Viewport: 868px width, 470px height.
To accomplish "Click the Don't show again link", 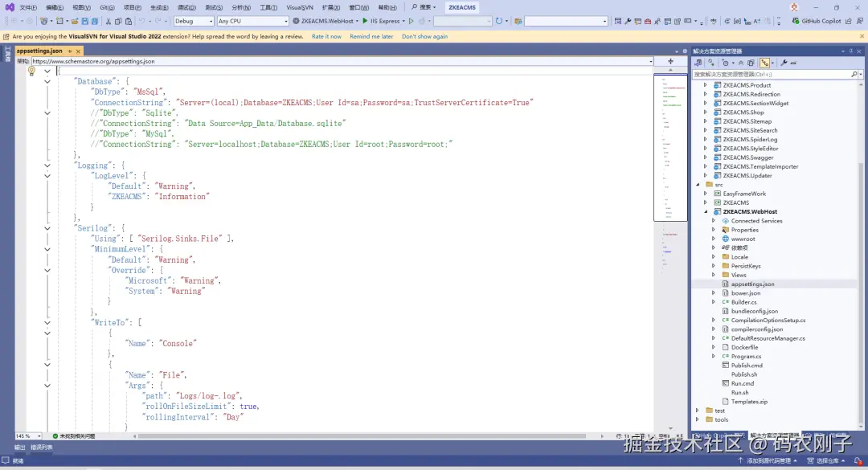I will [424, 36].
